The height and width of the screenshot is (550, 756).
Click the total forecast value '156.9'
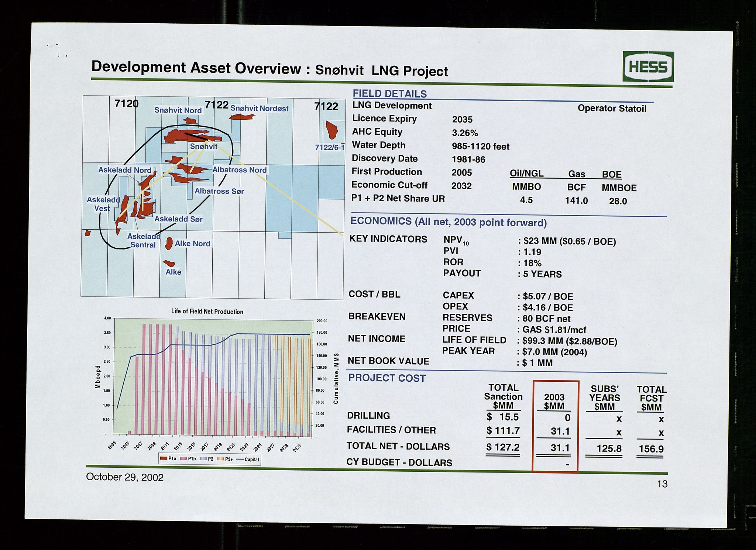(x=651, y=449)
